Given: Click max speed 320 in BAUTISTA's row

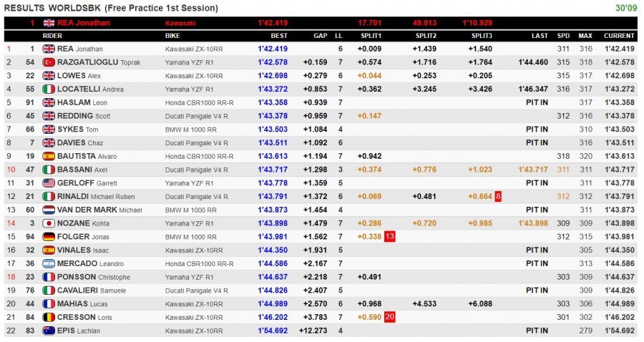Looking at the screenshot, I should tap(585, 156).
